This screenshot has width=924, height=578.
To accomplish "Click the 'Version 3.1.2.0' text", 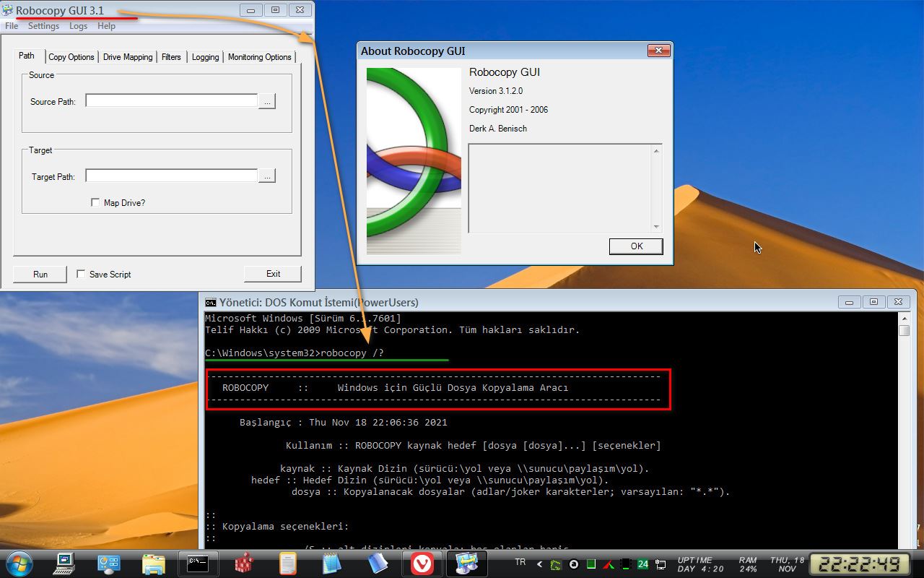I will 496,91.
